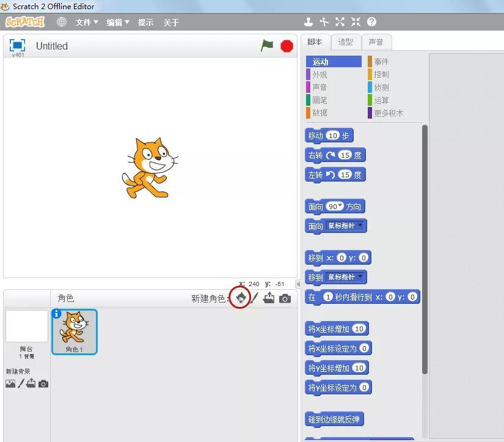The height and width of the screenshot is (442, 504).
Task: Switch to the 造型 tab
Action: point(345,42)
